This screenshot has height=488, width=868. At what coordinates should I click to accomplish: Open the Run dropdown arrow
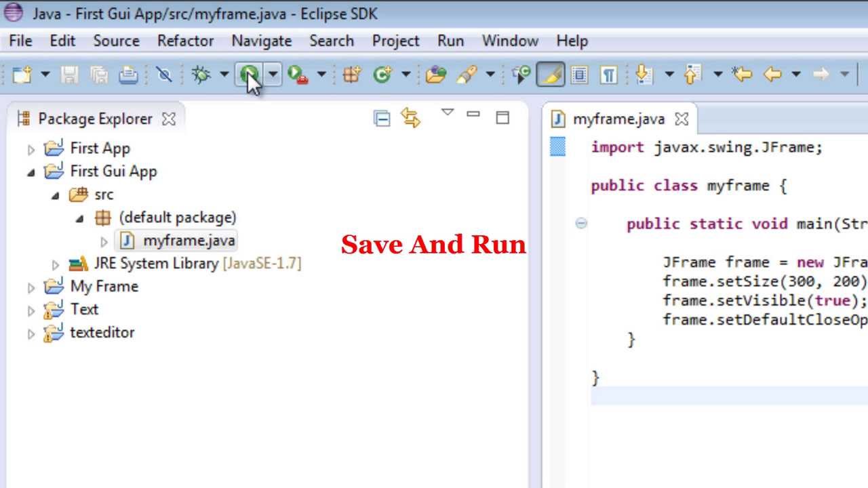point(273,74)
